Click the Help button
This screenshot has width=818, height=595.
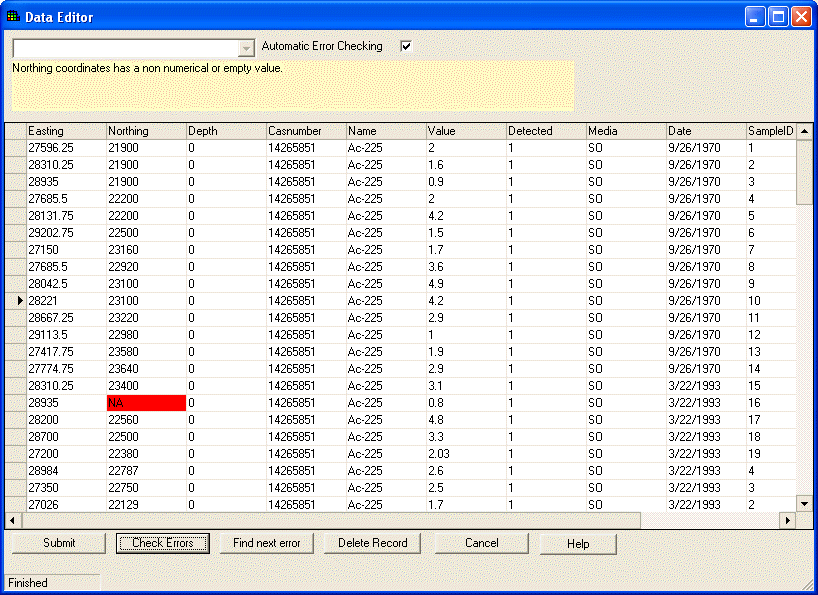[578, 544]
